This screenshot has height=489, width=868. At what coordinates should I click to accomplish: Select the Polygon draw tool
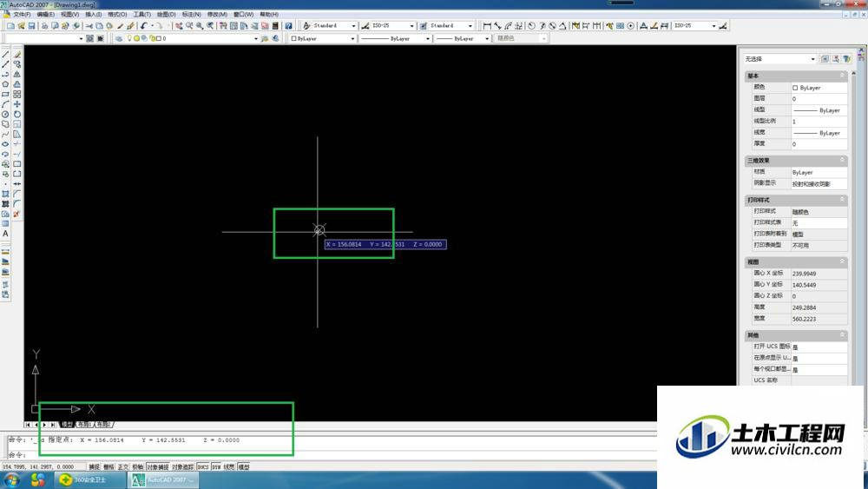(x=5, y=84)
